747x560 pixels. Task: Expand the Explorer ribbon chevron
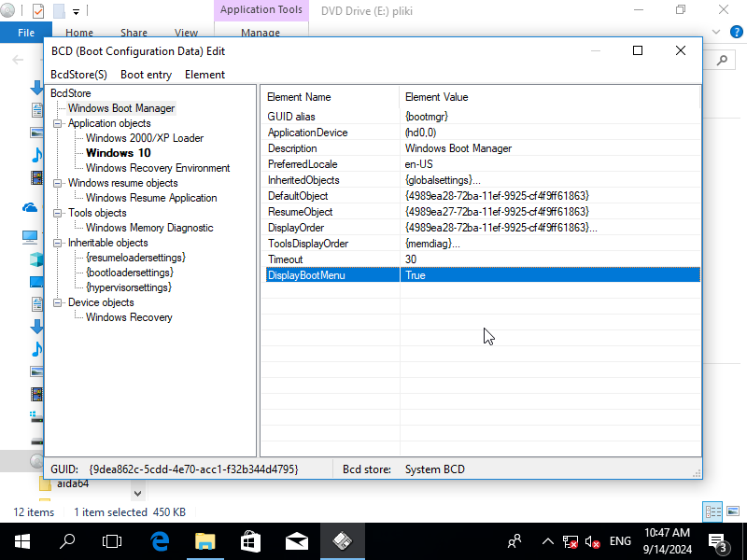[716, 32]
